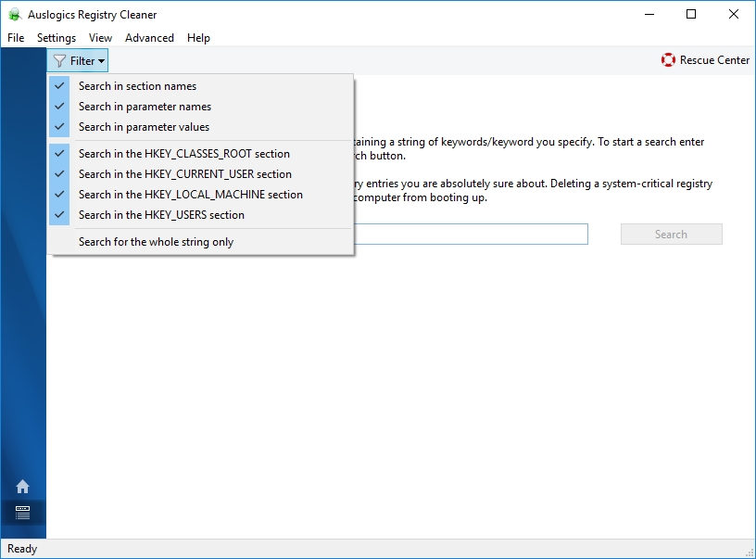756x559 pixels.
Task: Uncheck the HKEY_CLASSES_ROOT section option
Action: tap(183, 154)
